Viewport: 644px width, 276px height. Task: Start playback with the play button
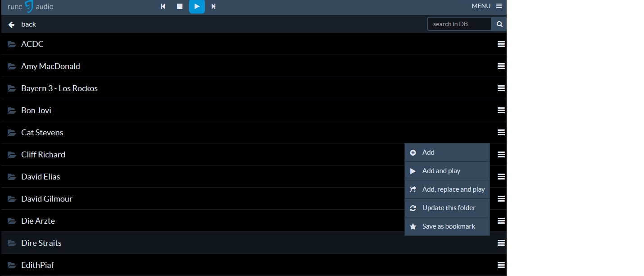tap(197, 6)
